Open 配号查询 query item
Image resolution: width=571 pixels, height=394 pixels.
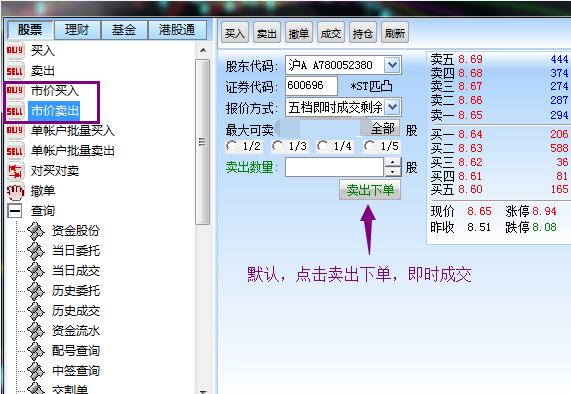pyautogui.click(x=76, y=351)
